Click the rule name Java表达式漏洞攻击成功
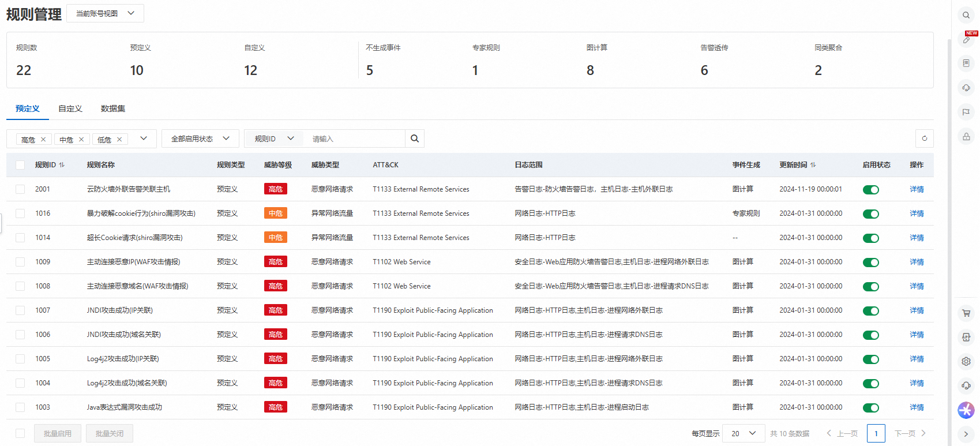The width and height of the screenshot is (980, 446). tap(125, 407)
